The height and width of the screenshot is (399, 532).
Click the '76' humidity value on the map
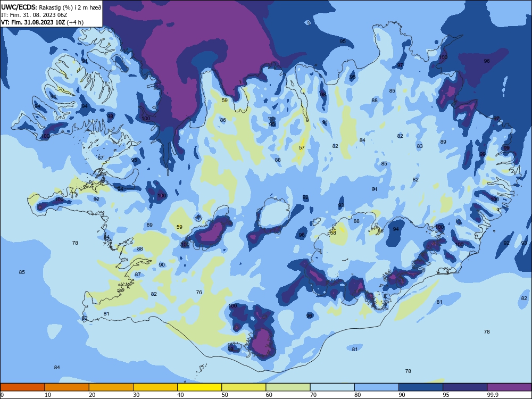coord(199,292)
